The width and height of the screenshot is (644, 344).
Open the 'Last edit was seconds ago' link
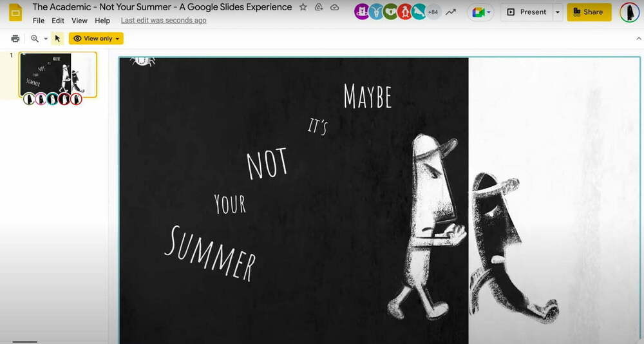click(x=164, y=21)
